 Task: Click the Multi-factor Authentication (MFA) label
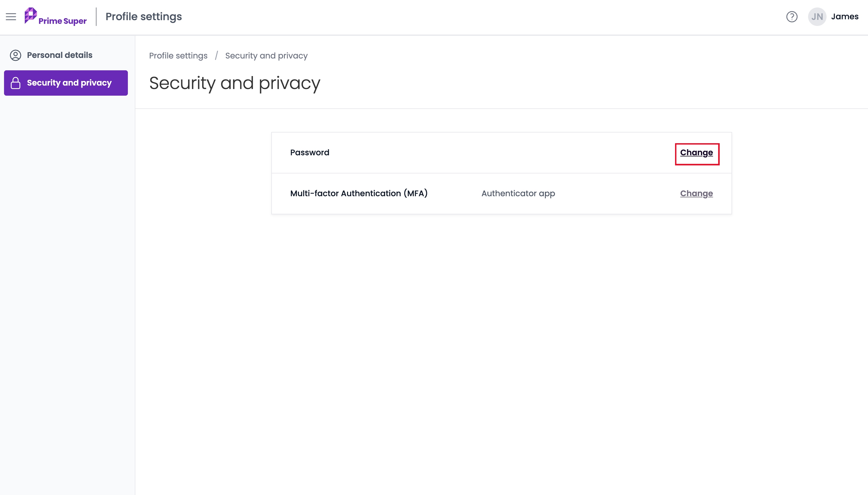tap(359, 193)
